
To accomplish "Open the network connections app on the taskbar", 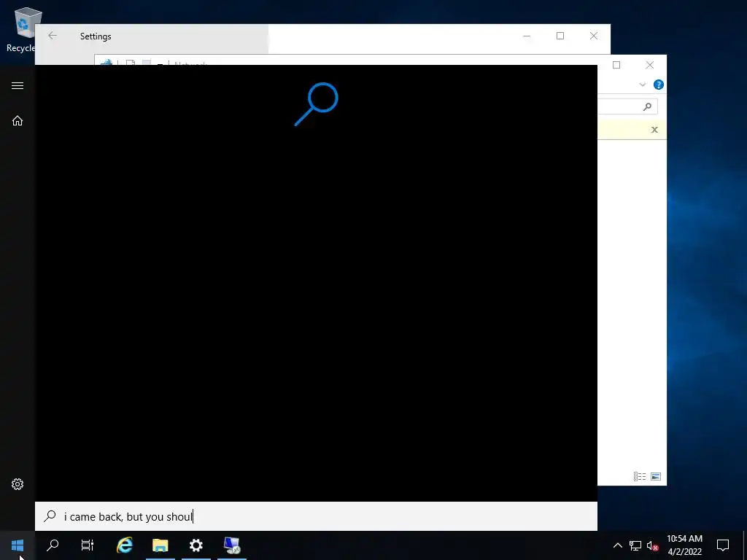I will 232,545.
